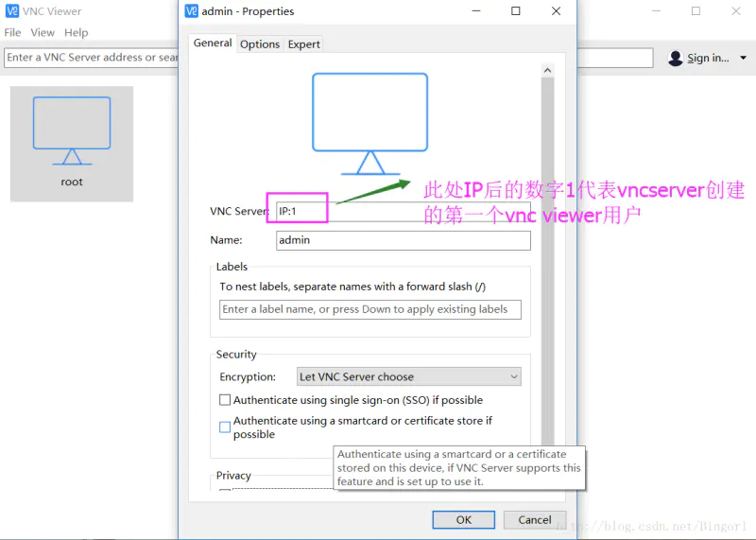Close the VNC Viewer main window
The height and width of the screenshot is (540, 756).
pos(736,11)
